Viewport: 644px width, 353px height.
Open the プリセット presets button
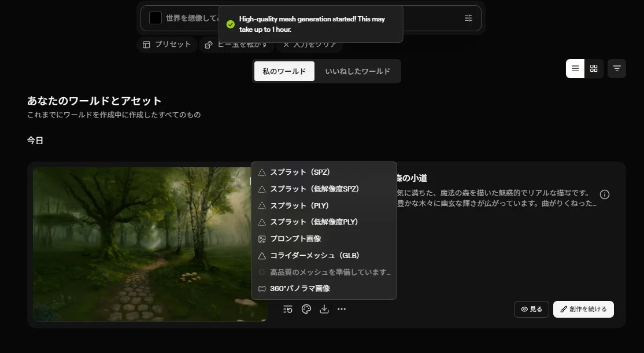tap(166, 45)
